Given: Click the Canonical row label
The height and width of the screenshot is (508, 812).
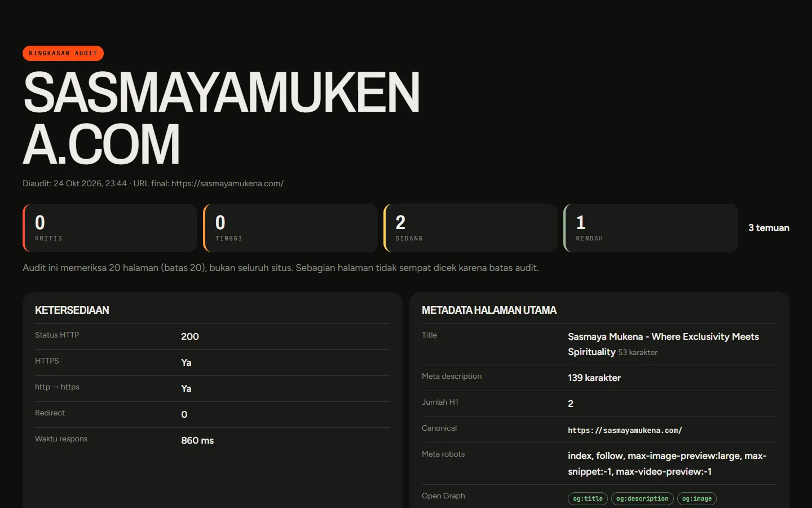Looking at the screenshot, I should coord(439,428).
